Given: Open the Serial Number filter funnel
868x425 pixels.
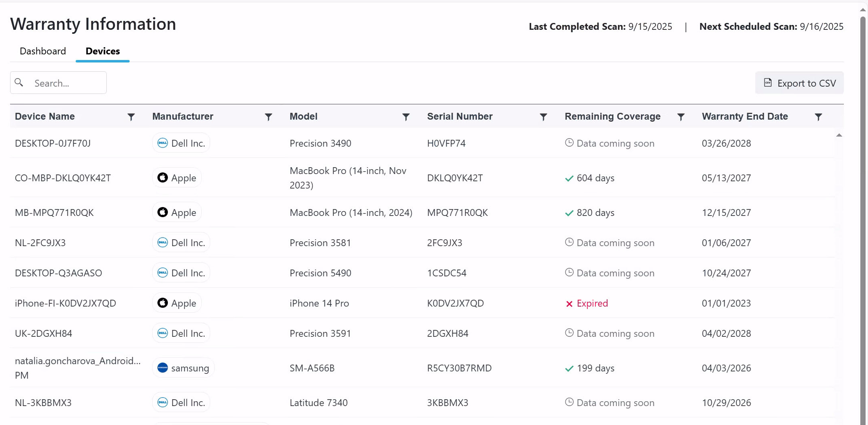Looking at the screenshot, I should pos(543,117).
